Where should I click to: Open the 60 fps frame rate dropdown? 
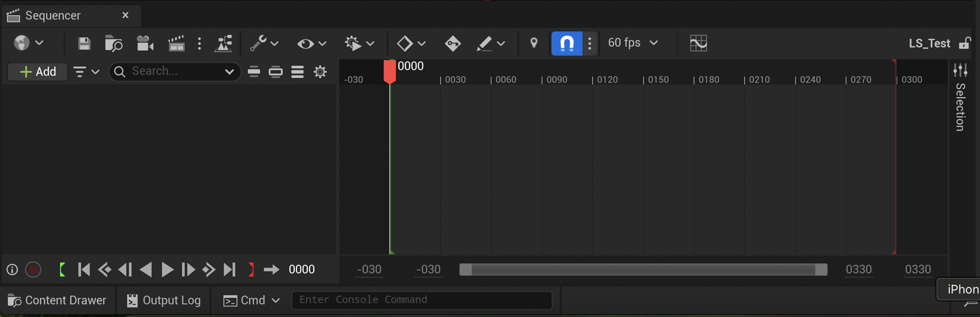[633, 43]
